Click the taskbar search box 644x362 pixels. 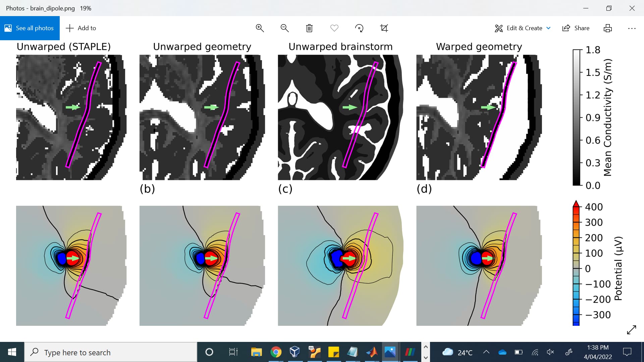[111, 352]
